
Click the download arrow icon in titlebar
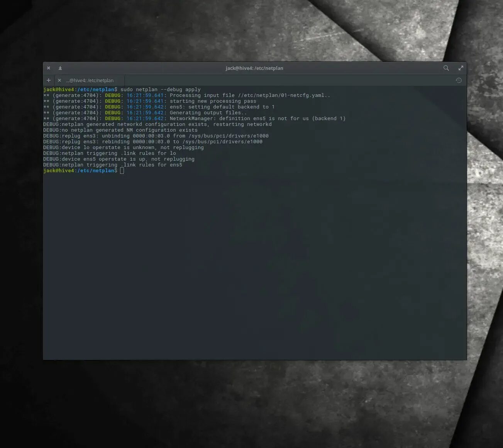tap(60, 68)
